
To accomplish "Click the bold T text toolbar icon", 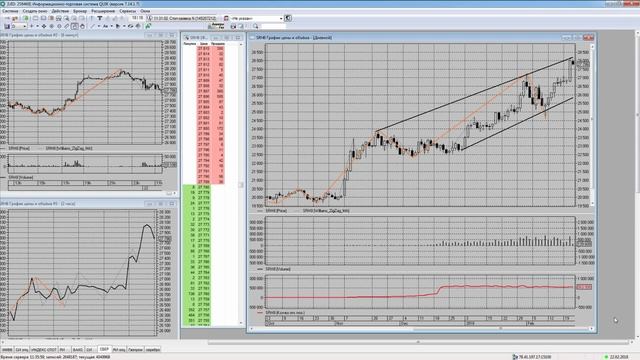I will (100, 18).
